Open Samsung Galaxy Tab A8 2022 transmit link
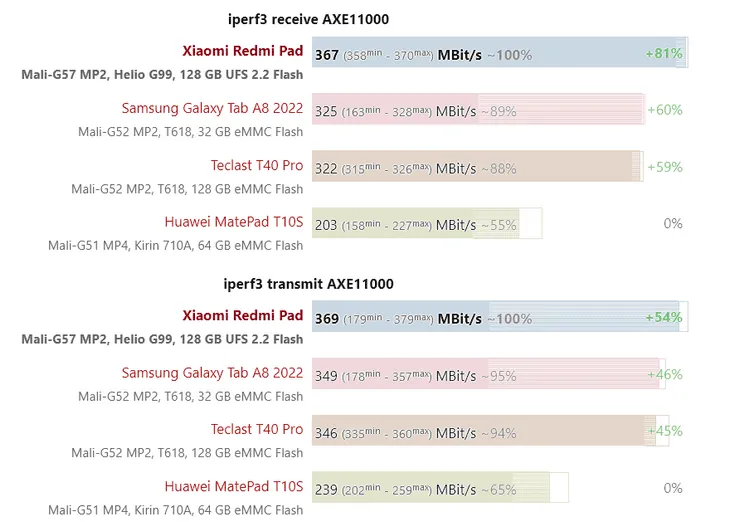Screen dimensions: 730x522 pyautogui.click(x=212, y=373)
